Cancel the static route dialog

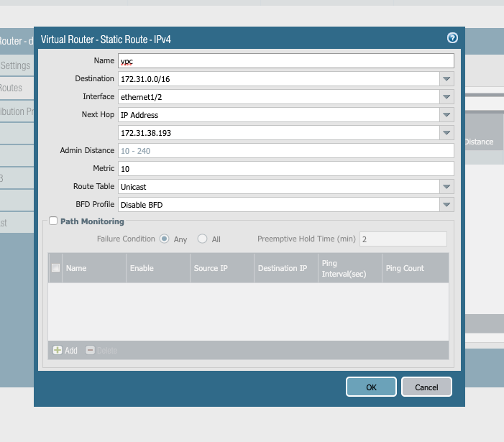tap(426, 387)
